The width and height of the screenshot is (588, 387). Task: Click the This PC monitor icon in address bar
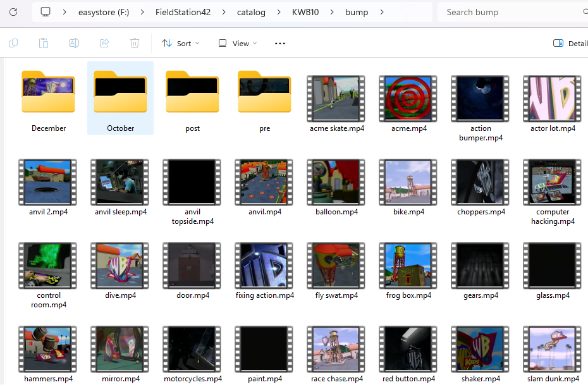46,12
